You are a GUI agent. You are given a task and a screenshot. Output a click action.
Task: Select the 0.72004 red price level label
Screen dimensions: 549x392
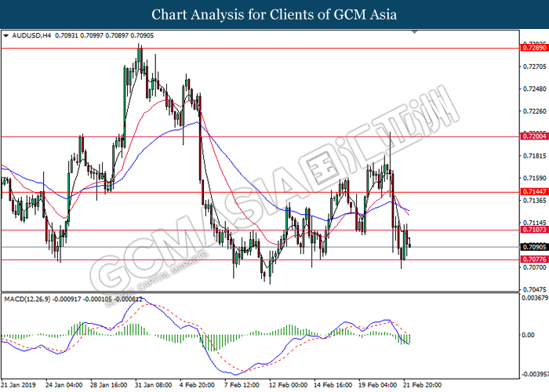pos(534,136)
